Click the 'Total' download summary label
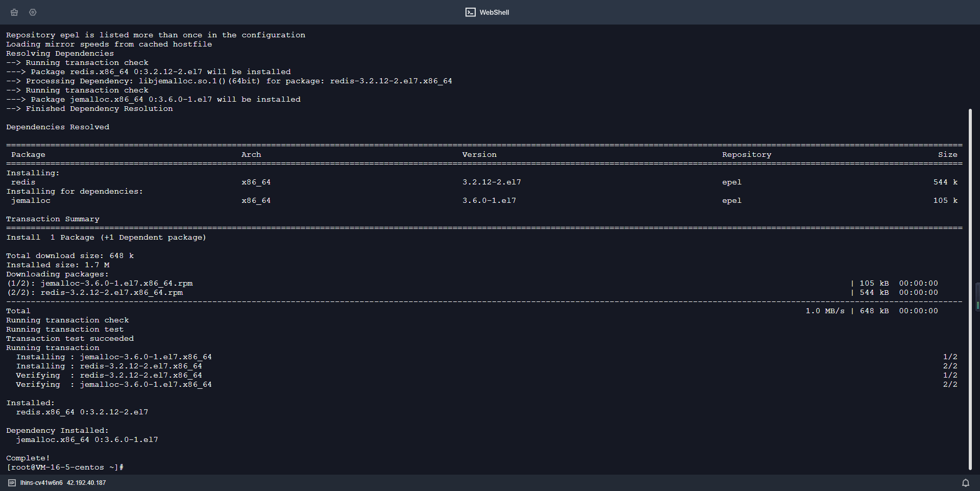 (x=18, y=311)
